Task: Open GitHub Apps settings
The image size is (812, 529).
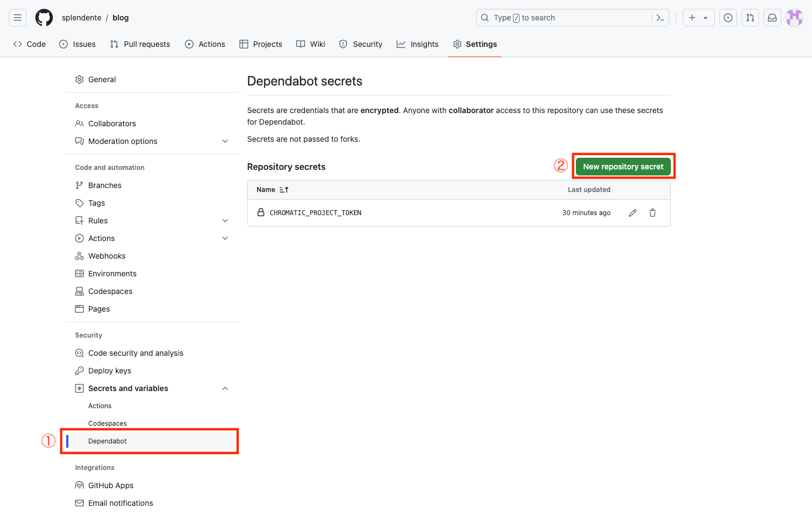Action: (152, 485)
